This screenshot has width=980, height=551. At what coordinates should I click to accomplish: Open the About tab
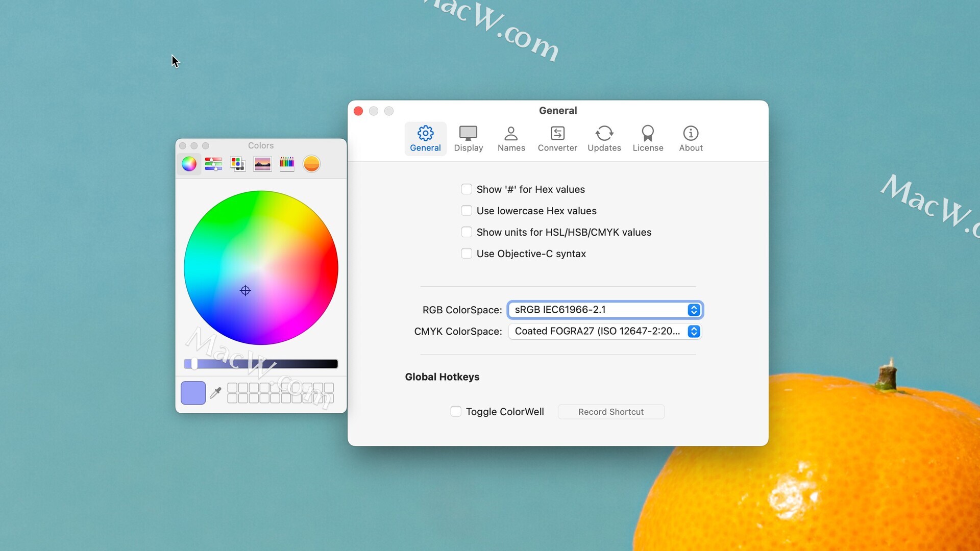tap(691, 139)
